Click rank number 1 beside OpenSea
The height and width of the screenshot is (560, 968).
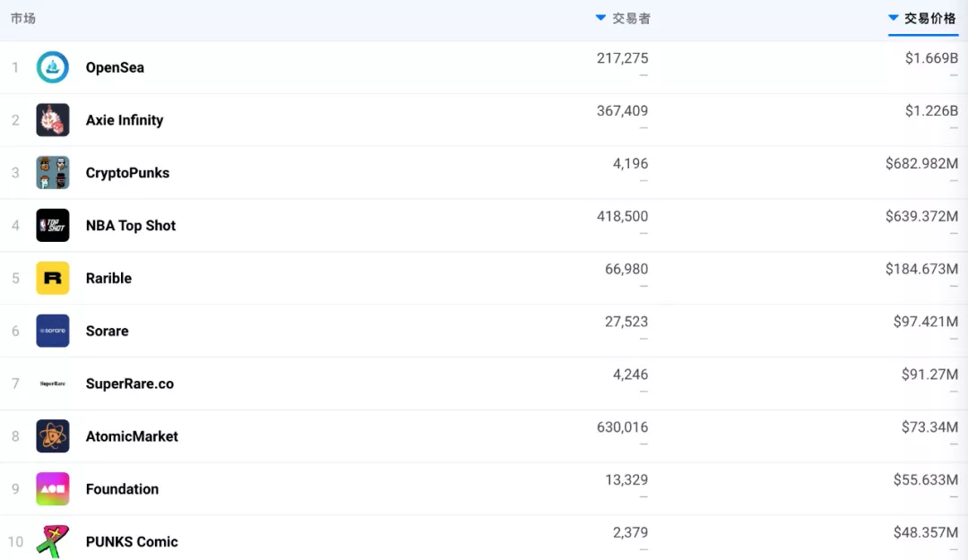(15, 67)
